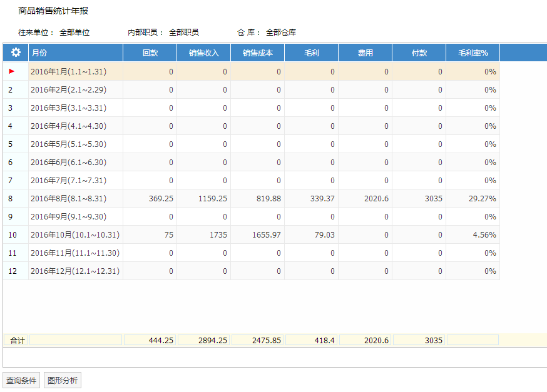Click the 全部单位 value beside 往来单位
The width and height of the screenshot is (547, 392).
[74, 33]
